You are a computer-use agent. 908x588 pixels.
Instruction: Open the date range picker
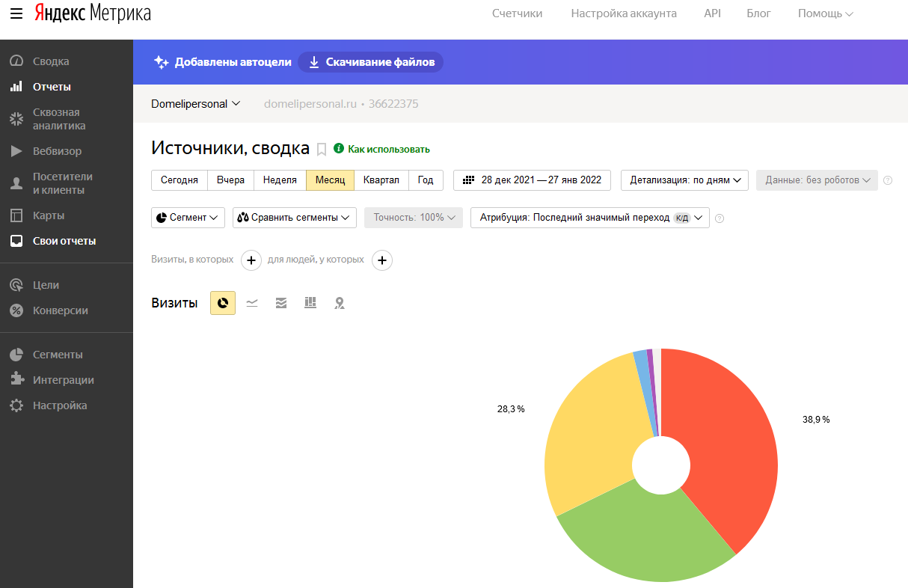(532, 180)
